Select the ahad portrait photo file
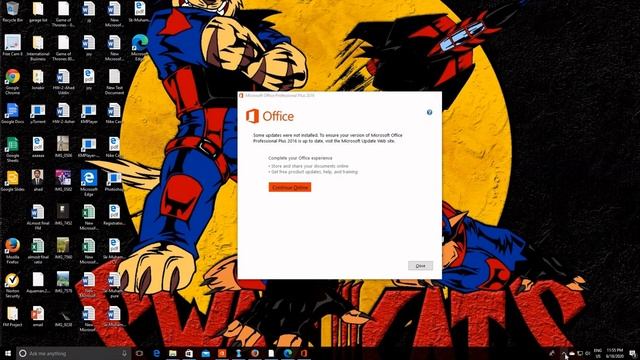The height and width of the screenshot is (360, 640). coord(38,181)
